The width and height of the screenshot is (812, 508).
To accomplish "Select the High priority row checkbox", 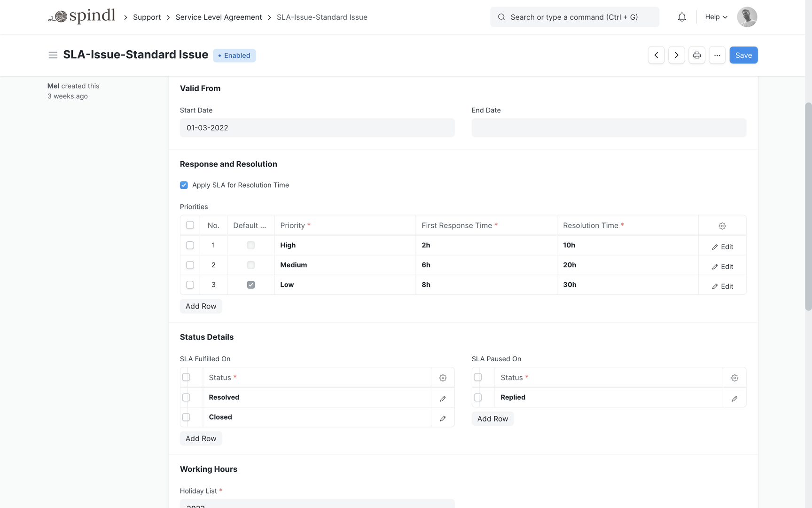I will coord(190,246).
